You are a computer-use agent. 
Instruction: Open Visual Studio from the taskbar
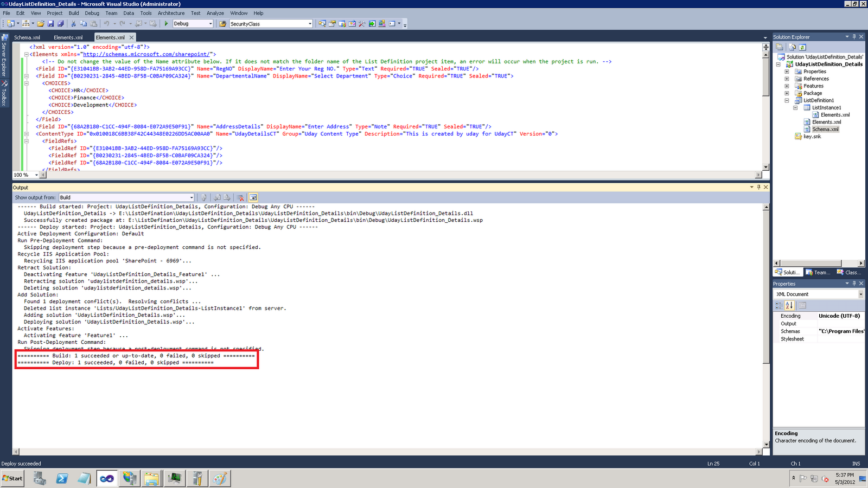pyautogui.click(x=107, y=478)
